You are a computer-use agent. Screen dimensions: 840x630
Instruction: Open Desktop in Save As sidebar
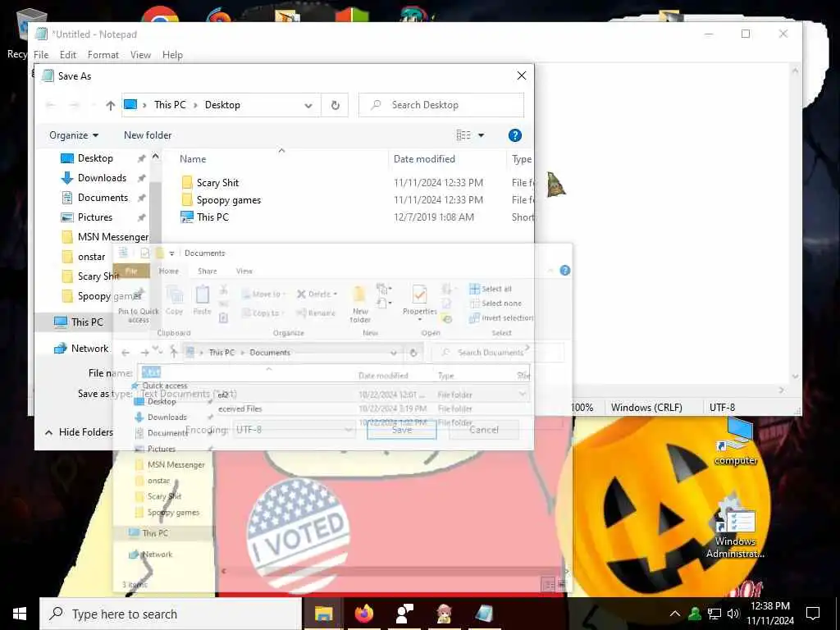coord(95,158)
